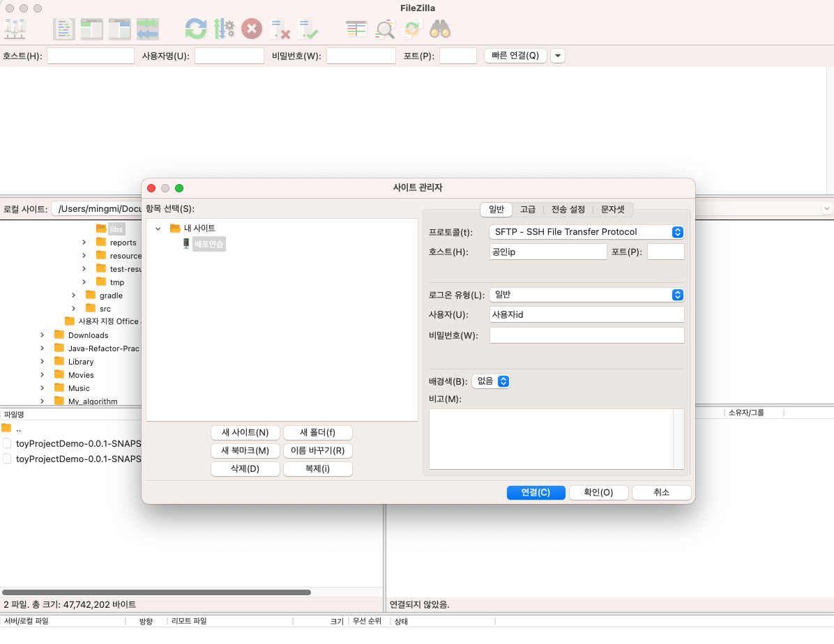Open the 로그온 유형 dropdown
Screen dimensions: 834x644
(586, 295)
